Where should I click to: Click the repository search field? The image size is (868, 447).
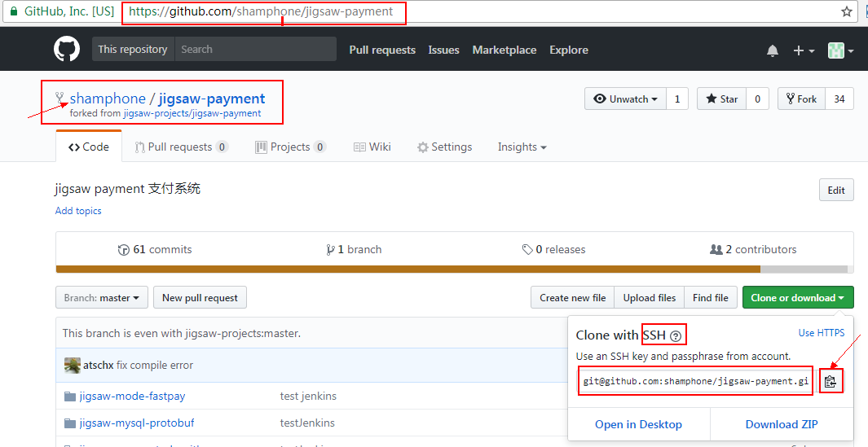tap(256, 49)
